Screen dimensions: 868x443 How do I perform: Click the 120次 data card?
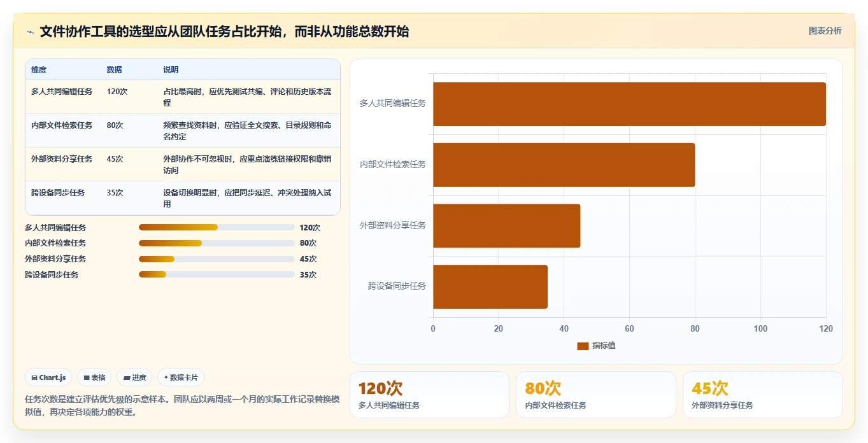coord(429,395)
